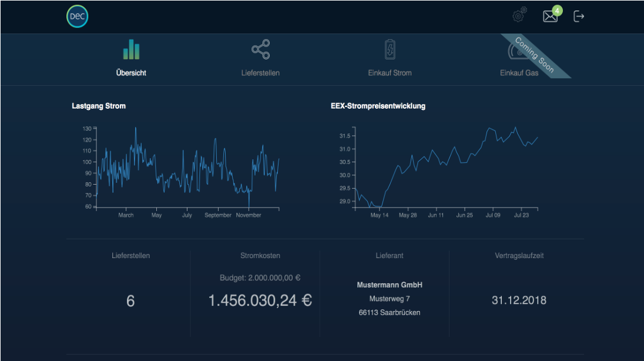Click the contract date 31.12.2018

click(519, 300)
